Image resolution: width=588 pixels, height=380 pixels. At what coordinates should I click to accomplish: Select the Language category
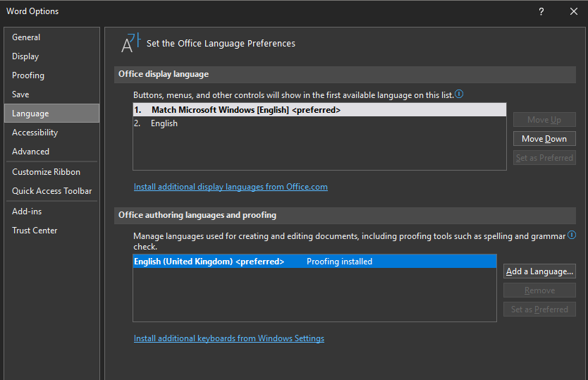click(x=51, y=114)
